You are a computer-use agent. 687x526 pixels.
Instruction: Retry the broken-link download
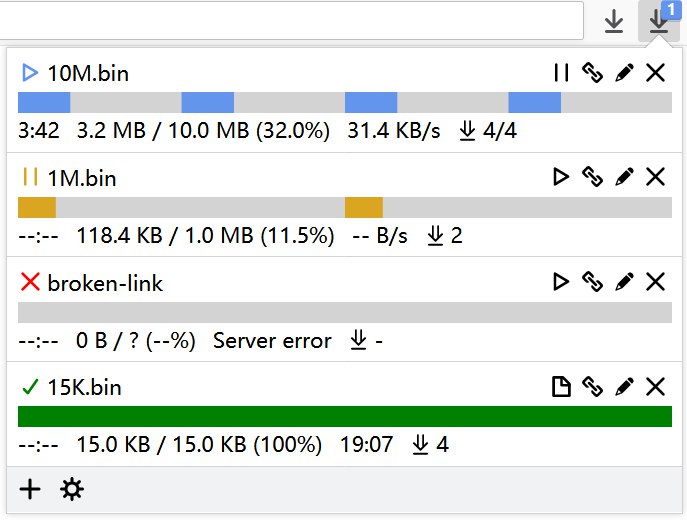tap(561, 282)
